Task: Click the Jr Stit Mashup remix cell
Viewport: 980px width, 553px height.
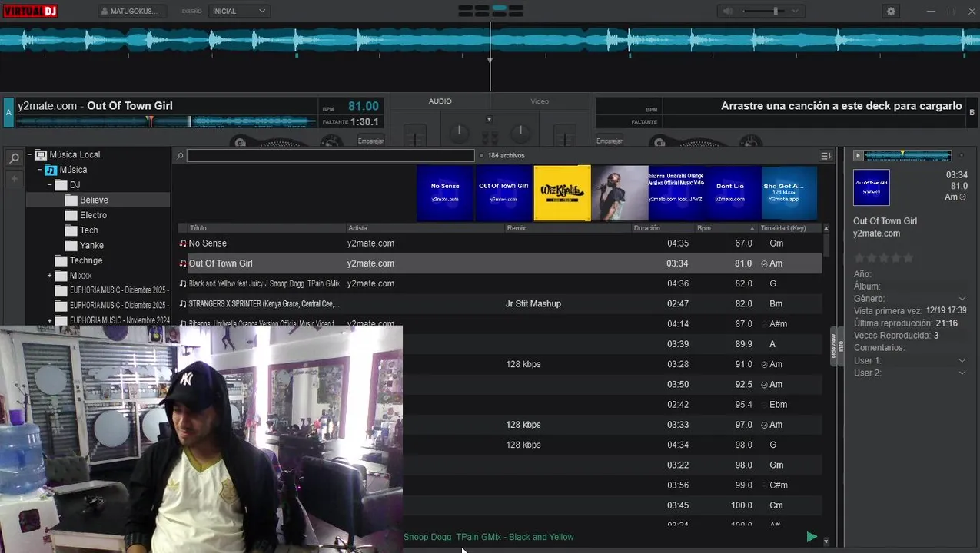Action: coord(533,304)
